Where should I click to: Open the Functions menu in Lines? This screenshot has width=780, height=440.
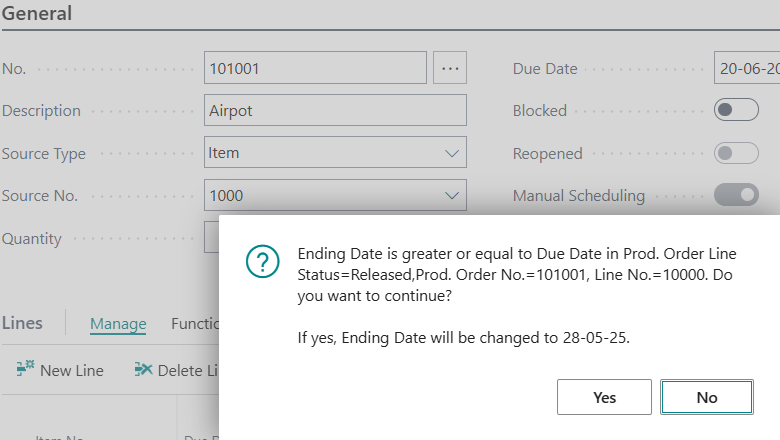tap(194, 323)
